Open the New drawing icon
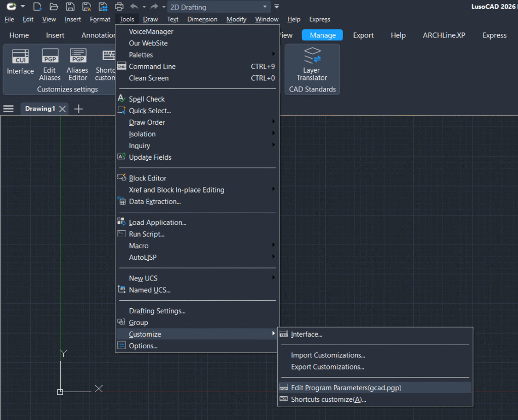518x420 pixels. coord(37,7)
